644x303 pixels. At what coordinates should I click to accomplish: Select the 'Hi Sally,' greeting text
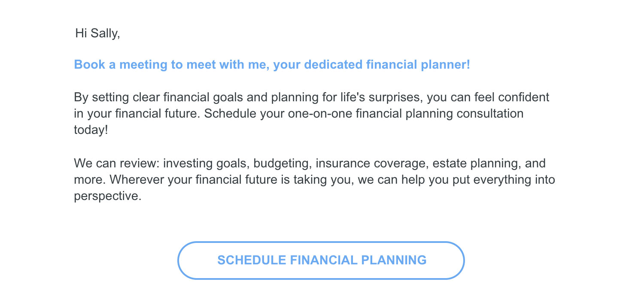point(97,33)
